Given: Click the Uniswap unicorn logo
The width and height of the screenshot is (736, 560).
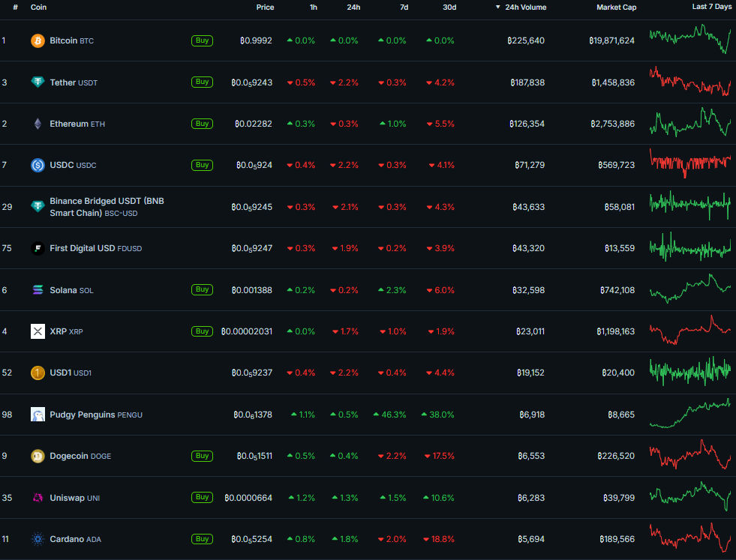Looking at the screenshot, I should [38, 498].
